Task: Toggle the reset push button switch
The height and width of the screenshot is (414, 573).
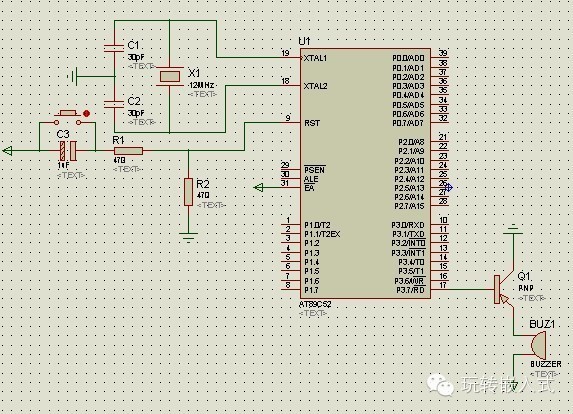Action: tap(68, 117)
